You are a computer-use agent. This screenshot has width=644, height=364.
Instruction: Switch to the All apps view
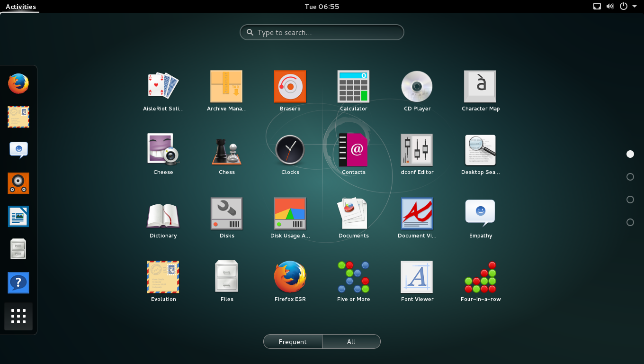click(351, 342)
